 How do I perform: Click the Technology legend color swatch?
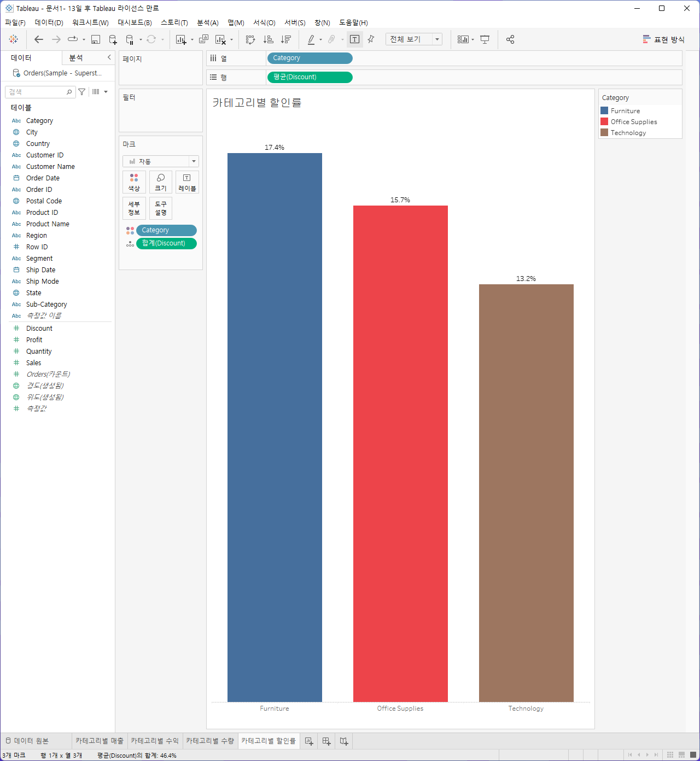(604, 132)
